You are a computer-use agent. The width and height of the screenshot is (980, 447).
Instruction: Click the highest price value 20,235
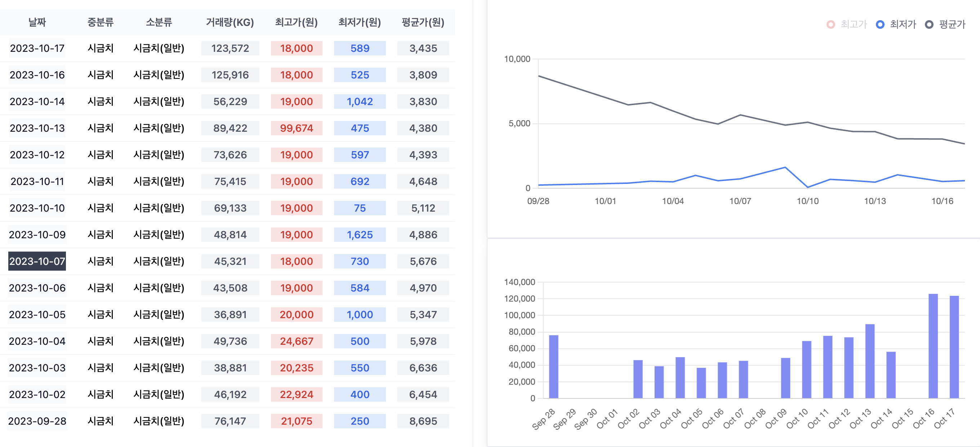tap(297, 367)
